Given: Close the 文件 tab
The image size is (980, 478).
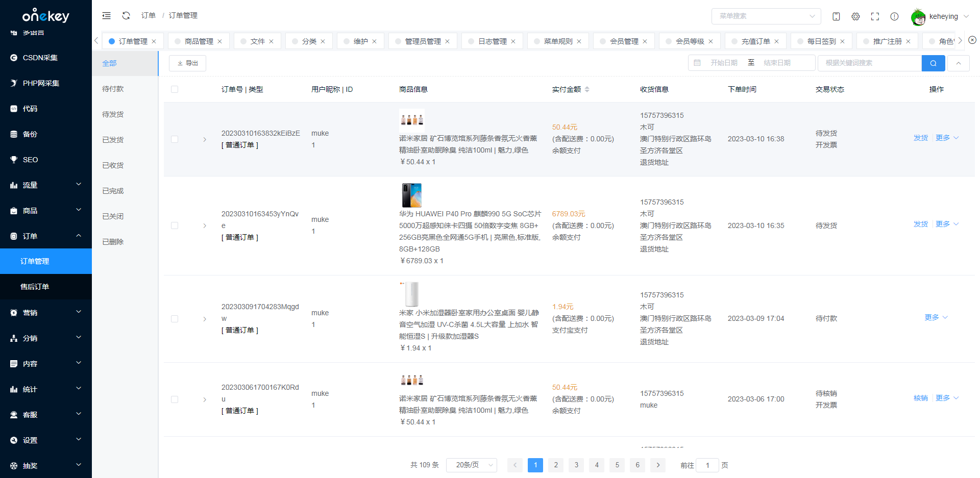Looking at the screenshot, I should (x=271, y=41).
